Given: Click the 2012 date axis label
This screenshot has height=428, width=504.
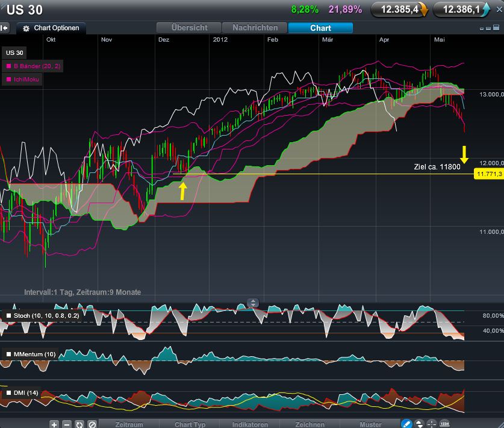Looking at the screenshot, I should click(x=220, y=40).
